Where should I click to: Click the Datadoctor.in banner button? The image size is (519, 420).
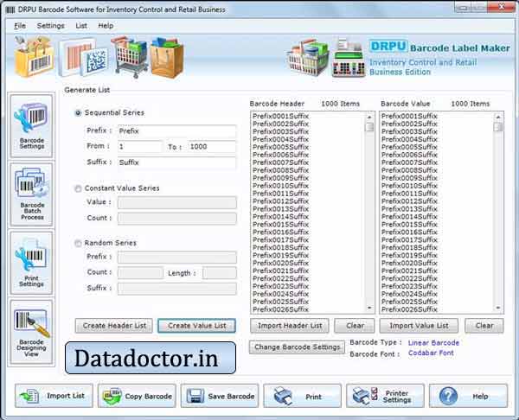(x=151, y=358)
